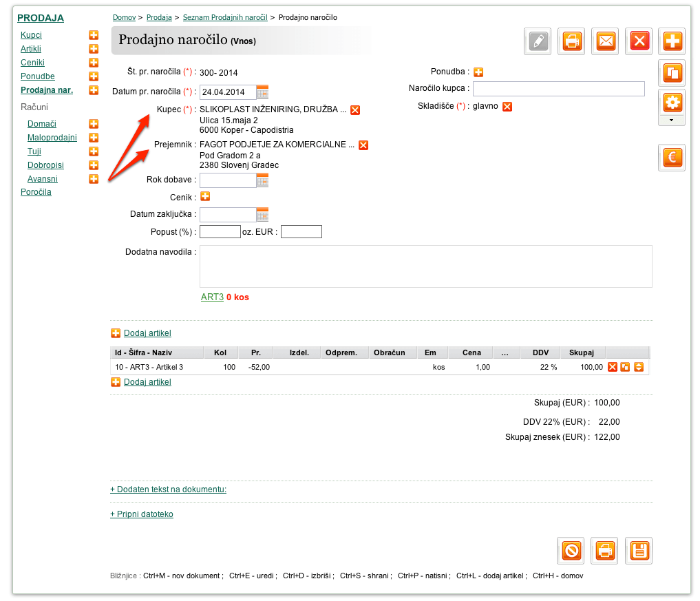Delete document with top red X icon

639,41
